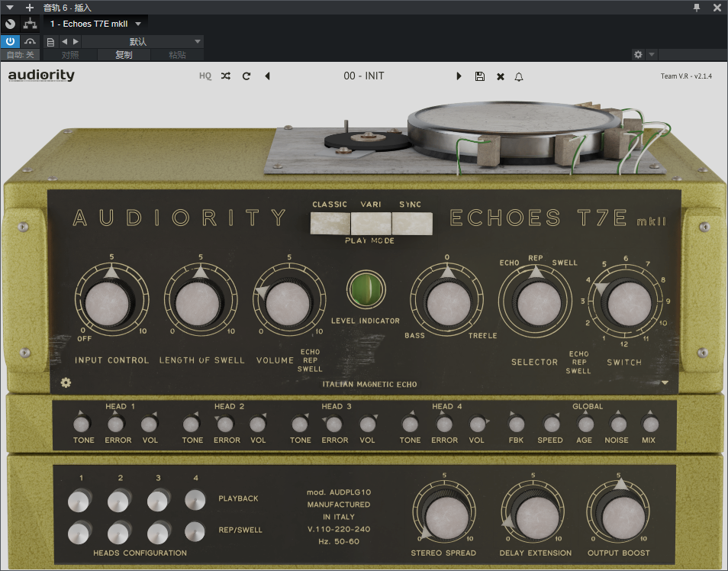The height and width of the screenshot is (571, 728).
Task: Open the Echoes T7E mkII plugin dropdown
Action: (x=96, y=24)
